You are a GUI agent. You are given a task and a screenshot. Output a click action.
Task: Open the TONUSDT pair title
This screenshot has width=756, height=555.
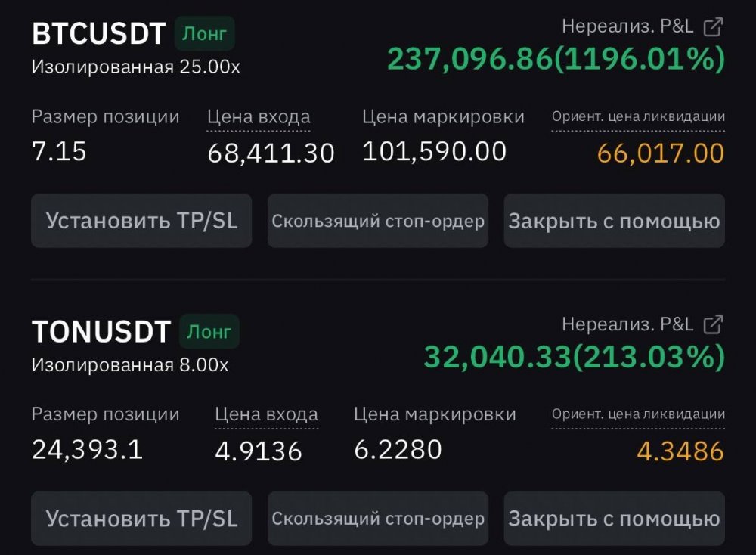101,332
